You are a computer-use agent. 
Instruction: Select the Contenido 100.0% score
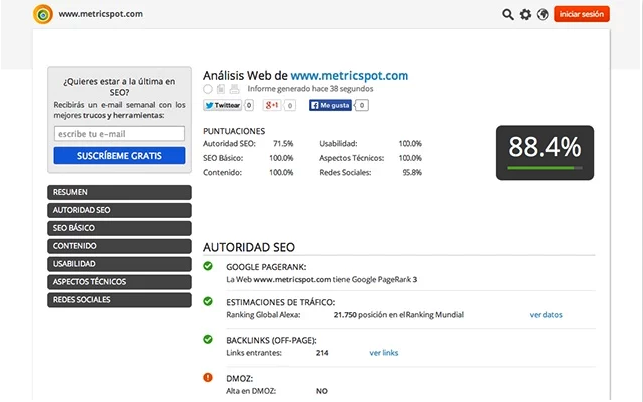point(281,173)
